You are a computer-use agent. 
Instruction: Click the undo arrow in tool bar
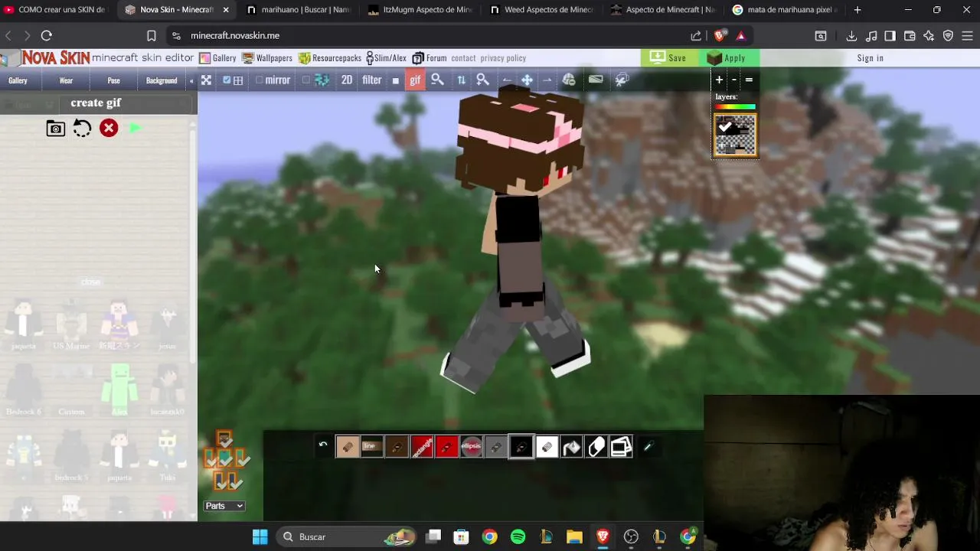(323, 445)
